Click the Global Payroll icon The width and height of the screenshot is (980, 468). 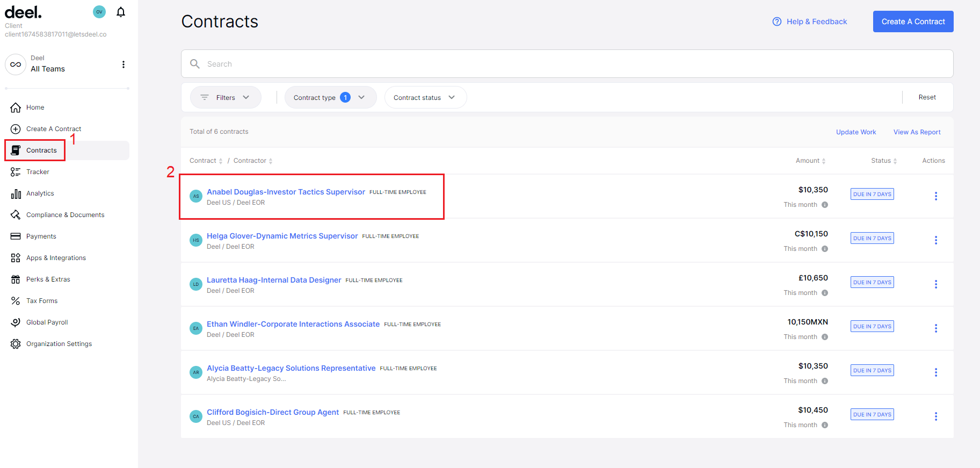pos(16,322)
